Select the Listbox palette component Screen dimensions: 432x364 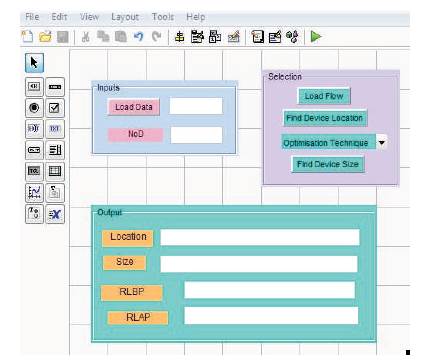[55, 150]
